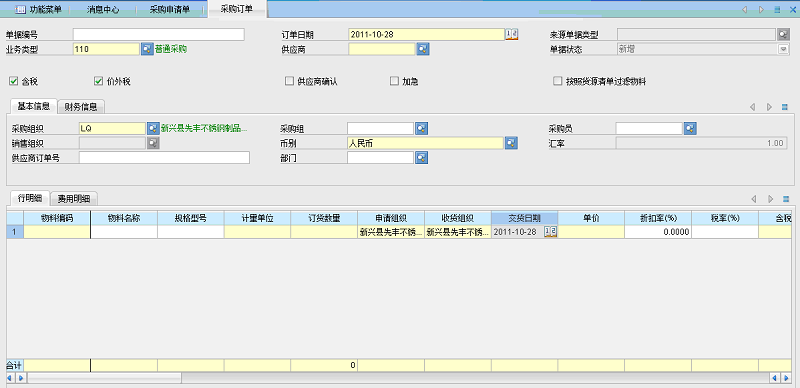The height and width of the screenshot is (388, 800).
Task: Click lookup icon beside 业务类型 field
Action: 147,49
